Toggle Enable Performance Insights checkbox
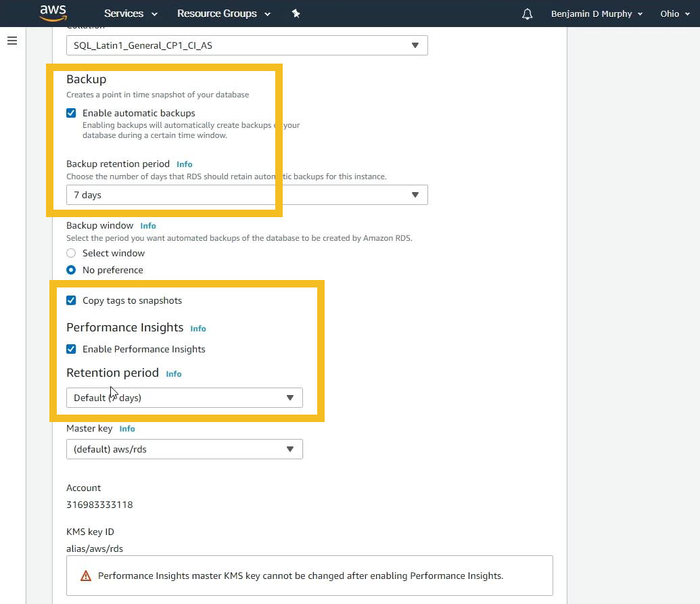700x604 pixels. pos(71,349)
